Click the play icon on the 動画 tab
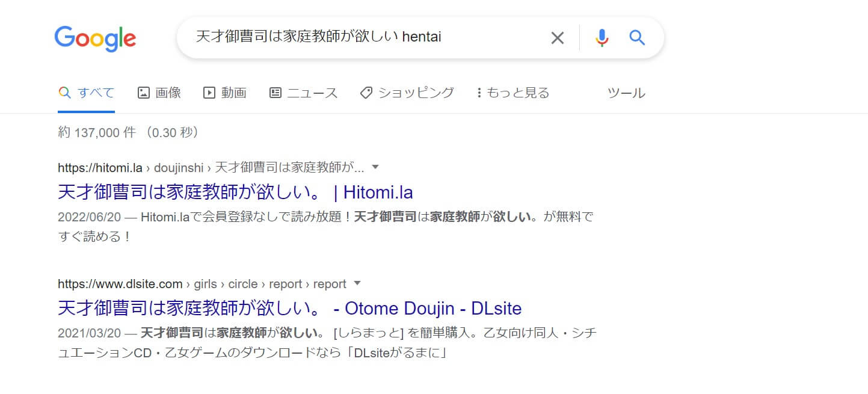The image size is (868, 394). tap(209, 93)
